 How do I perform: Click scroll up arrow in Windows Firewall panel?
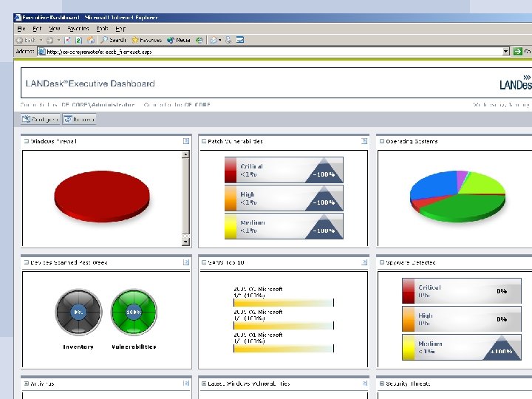[x=185, y=154]
